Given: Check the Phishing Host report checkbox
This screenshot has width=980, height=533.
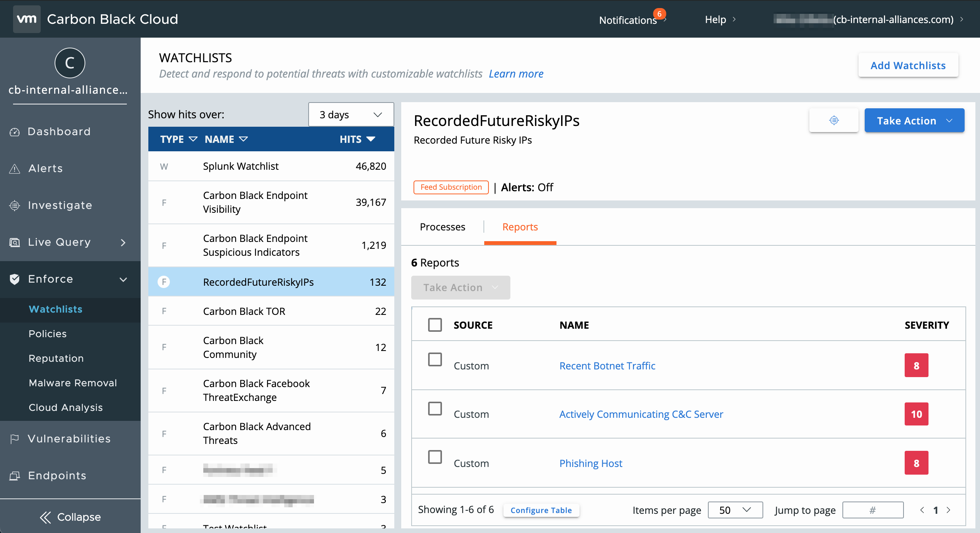Looking at the screenshot, I should [x=435, y=457].
